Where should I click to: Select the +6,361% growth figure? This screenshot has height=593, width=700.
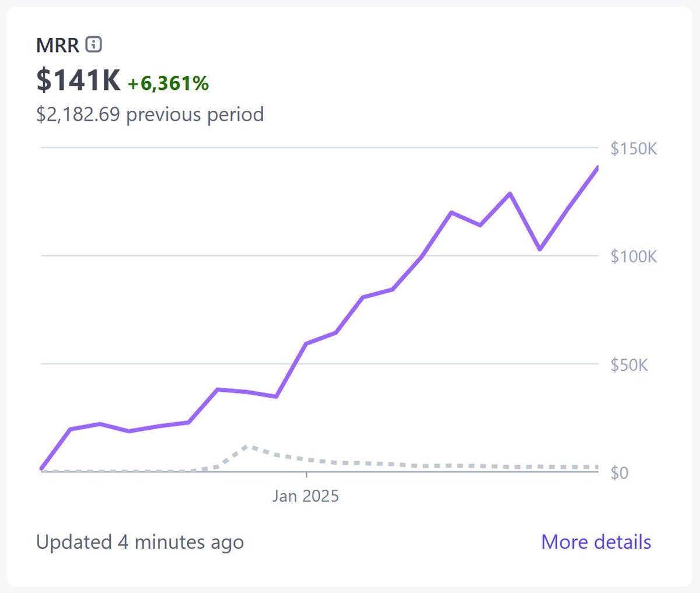tap(168, 83)
